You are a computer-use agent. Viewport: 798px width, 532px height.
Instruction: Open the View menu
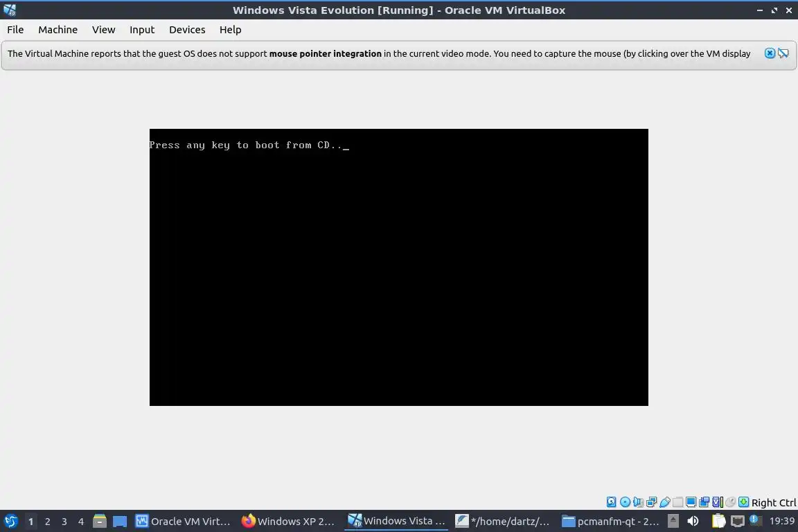103,30
